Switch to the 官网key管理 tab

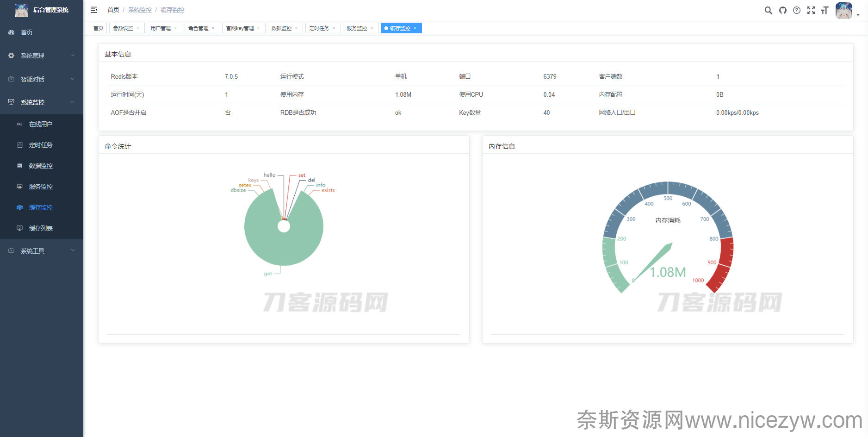[x=240, y=28]
